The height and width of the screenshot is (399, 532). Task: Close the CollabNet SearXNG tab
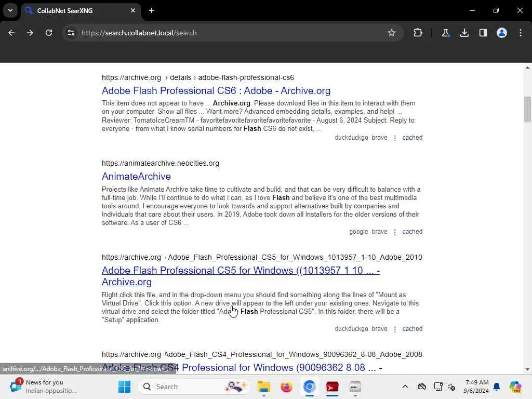133,10
